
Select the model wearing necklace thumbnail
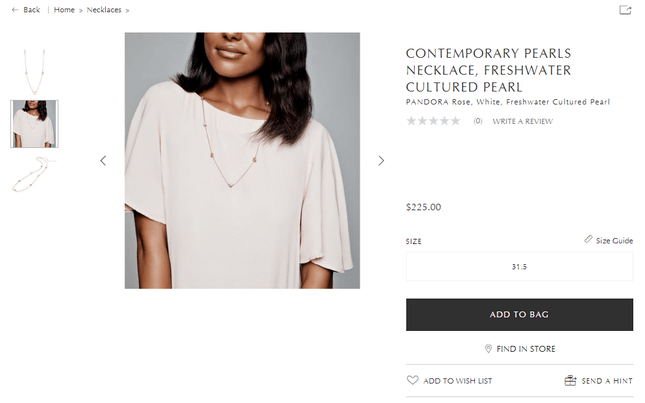(34, 124)
